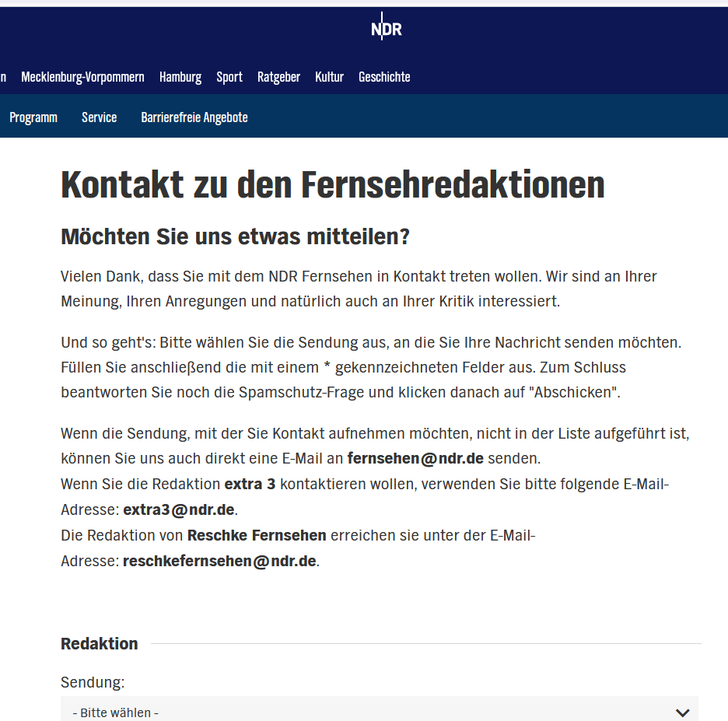
Task: Click the 'Sendung:' field label
Action: click(x=93, y=682)
